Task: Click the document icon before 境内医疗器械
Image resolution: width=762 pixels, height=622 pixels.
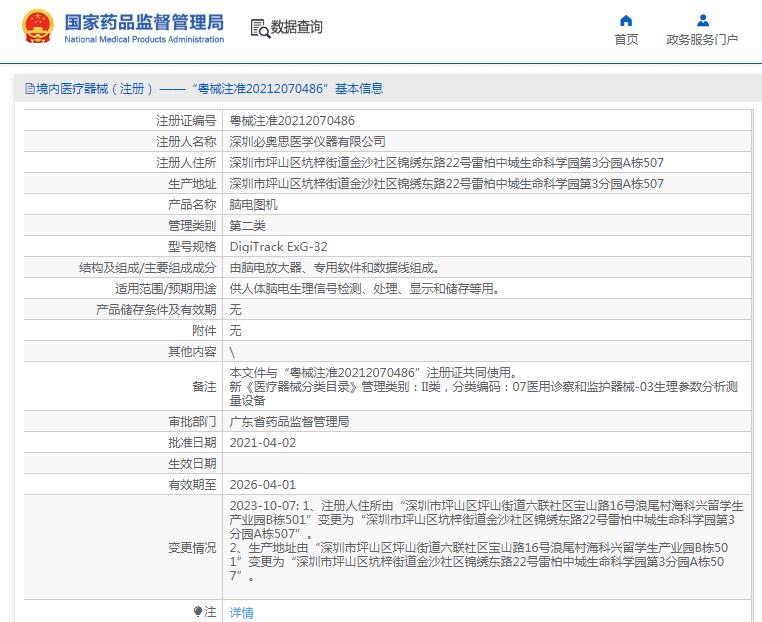Action: click(x=30, y=88)
